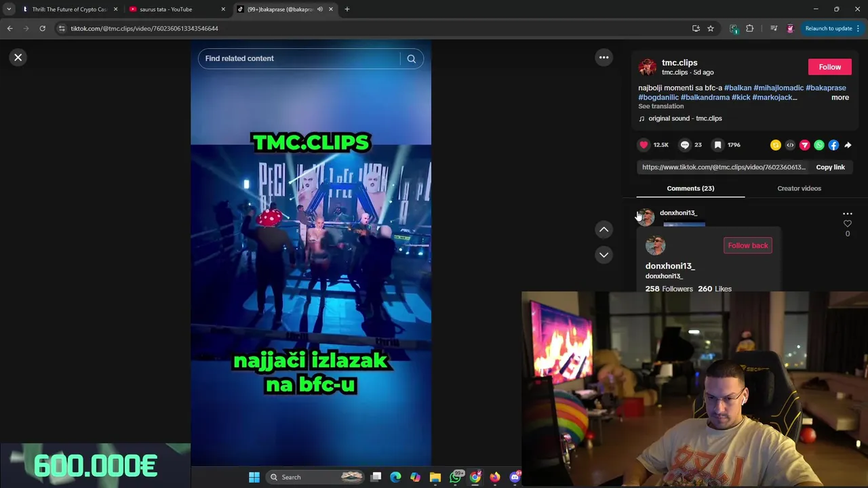This screenshot has height=488, width=868.
Task: Open comment options for donxhoni13_
Action: pos(847,213)
